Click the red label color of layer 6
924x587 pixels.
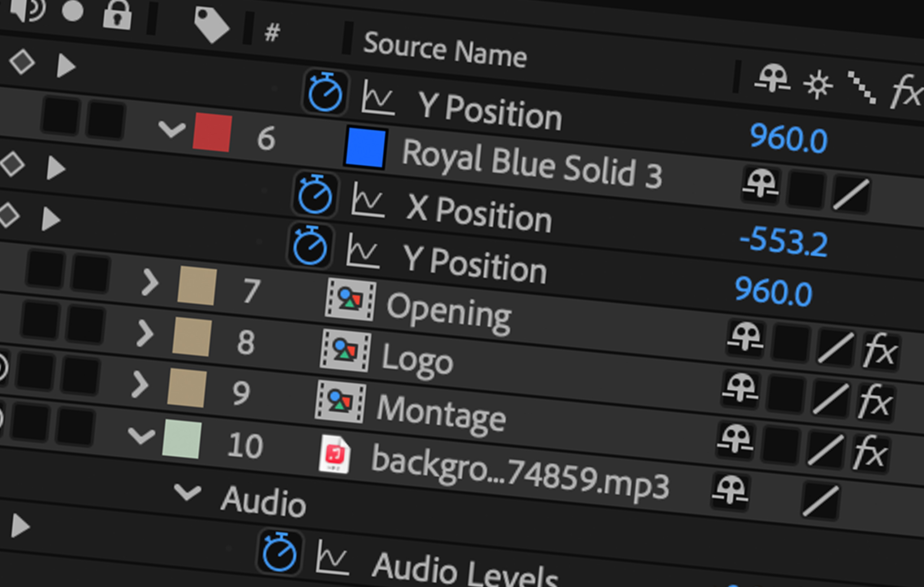pos(213,132)
